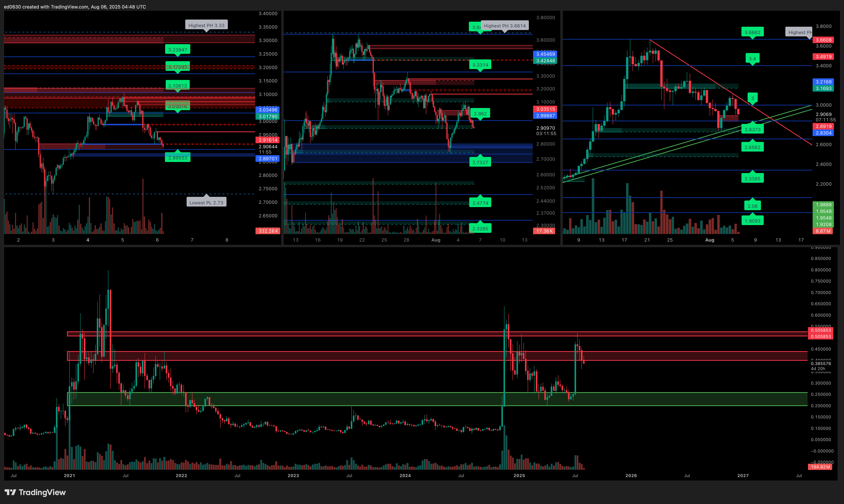Image resolution: width=844 pixels, height=504 pixels.
Task: Click the 2027 label on bottom time axis
Action: pos(743,476)
